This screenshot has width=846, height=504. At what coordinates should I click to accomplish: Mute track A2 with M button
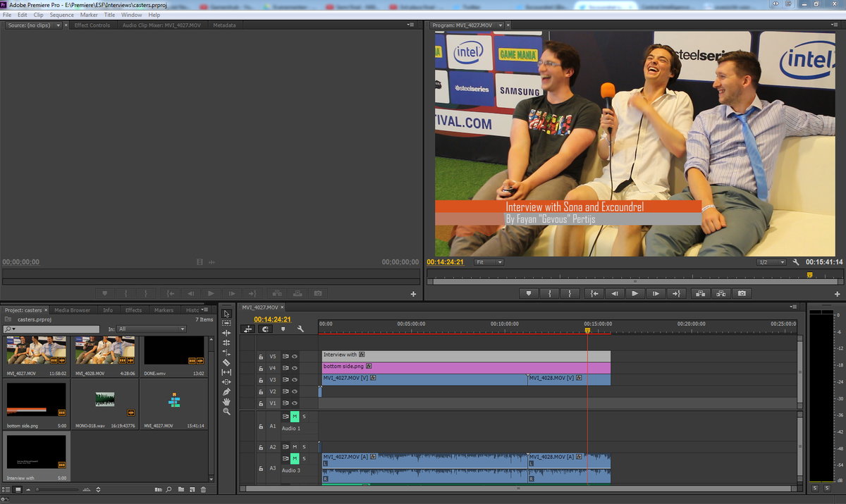(295, 447)
